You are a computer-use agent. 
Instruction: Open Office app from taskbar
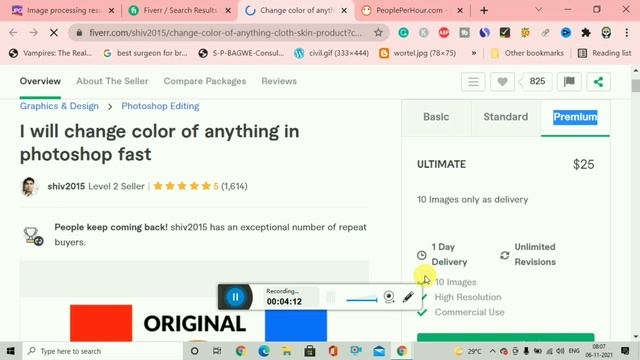pyautogui.click(x=333, y=351)
